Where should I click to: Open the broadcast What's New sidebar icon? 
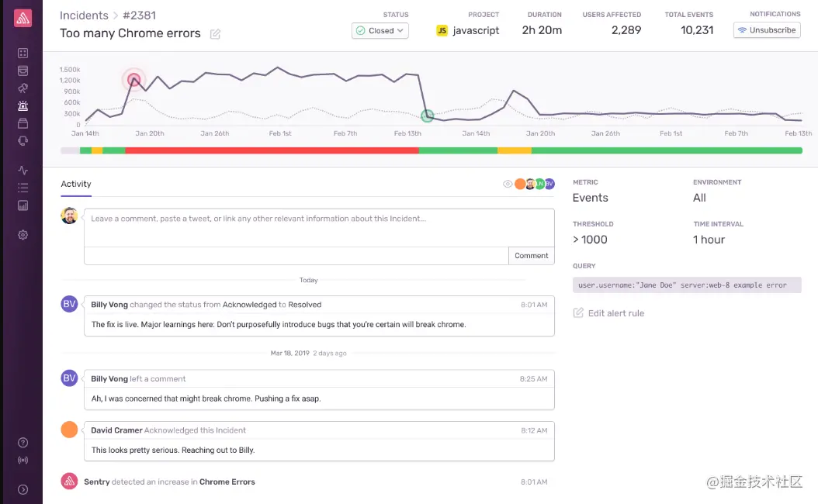[x=23, y=460]
